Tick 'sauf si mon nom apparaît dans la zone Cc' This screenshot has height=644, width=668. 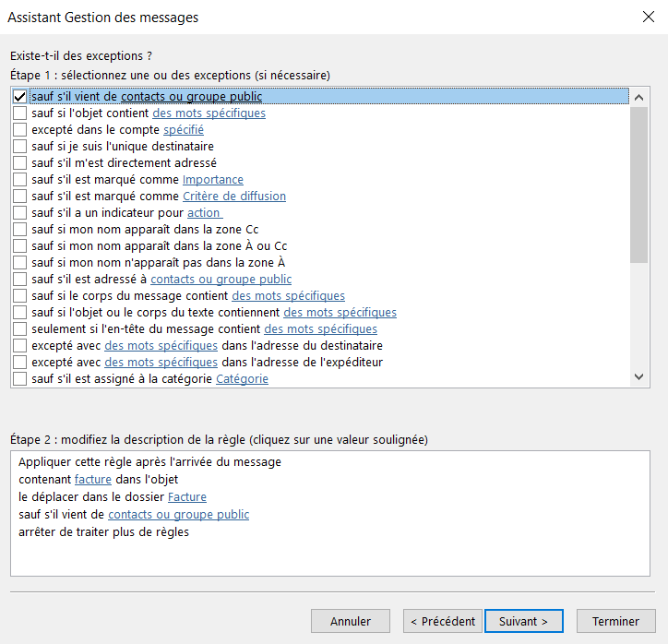pos(19,230)
